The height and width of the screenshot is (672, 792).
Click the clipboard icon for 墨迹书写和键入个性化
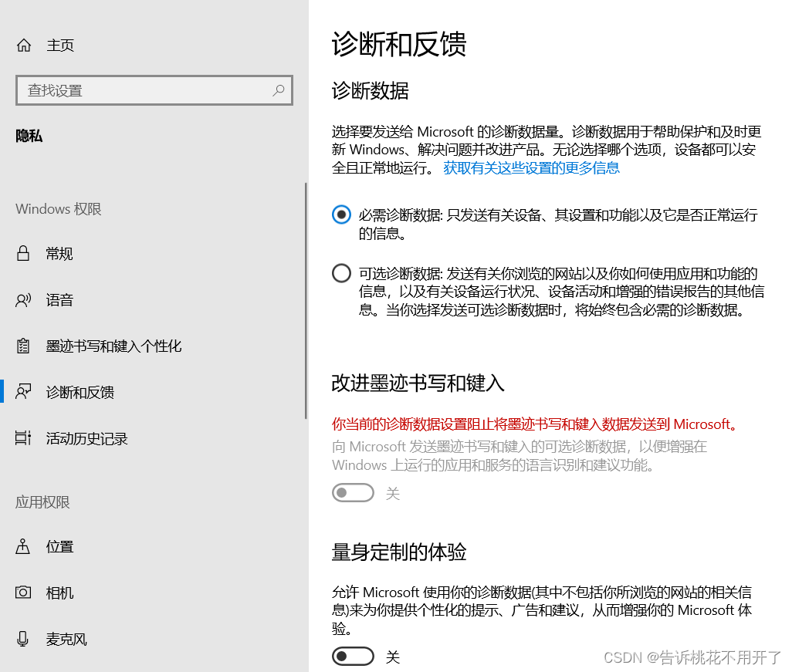pyautogui.click(x=23, y=346)
